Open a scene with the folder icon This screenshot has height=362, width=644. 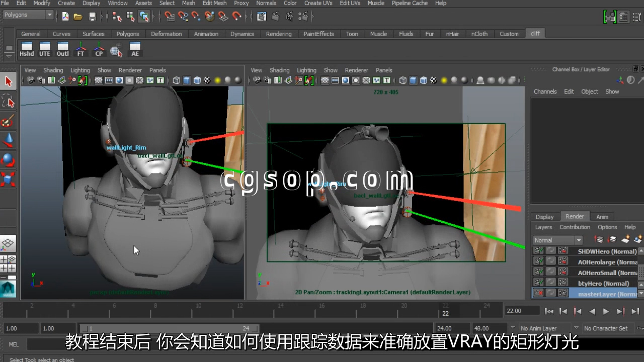click(x=78, y=17)
